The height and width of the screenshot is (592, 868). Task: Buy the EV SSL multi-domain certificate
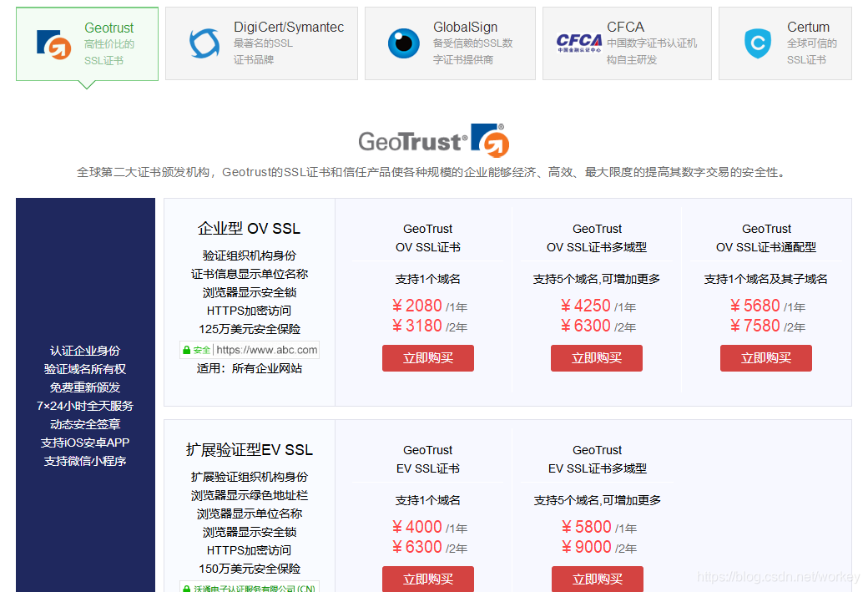point(598,579)
